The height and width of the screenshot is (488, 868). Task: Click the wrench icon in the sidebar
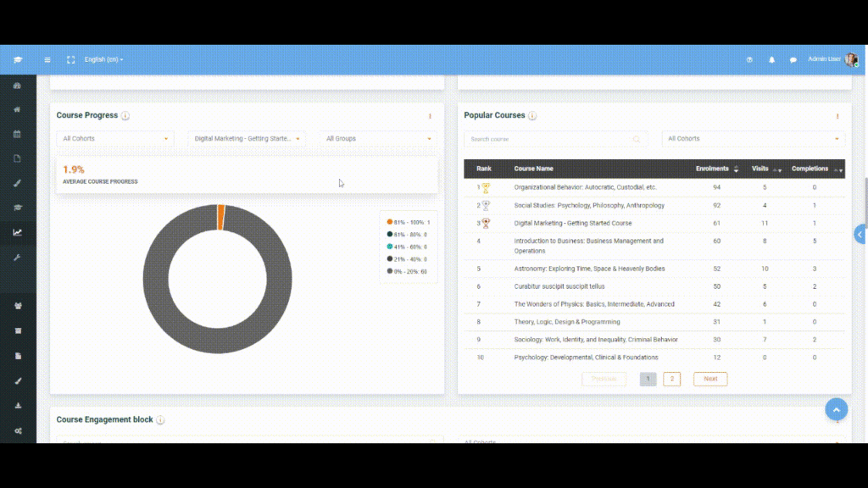point(17,257)
